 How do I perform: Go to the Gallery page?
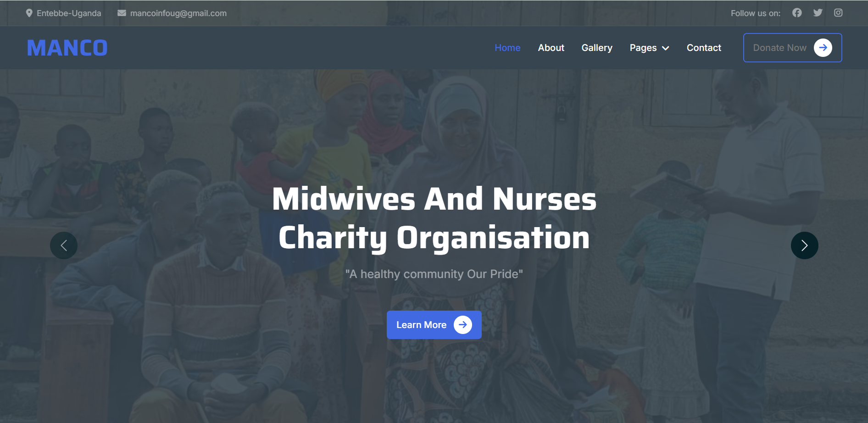[597, 48]
